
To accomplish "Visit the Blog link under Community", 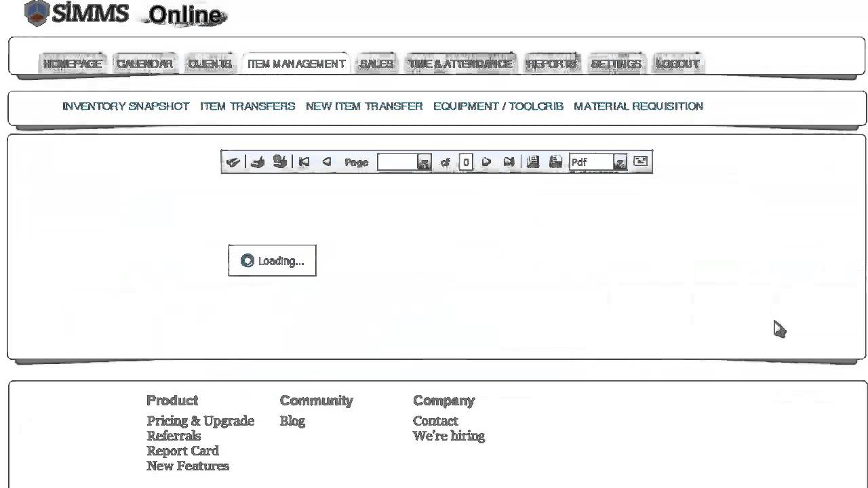I will [292, 421].
